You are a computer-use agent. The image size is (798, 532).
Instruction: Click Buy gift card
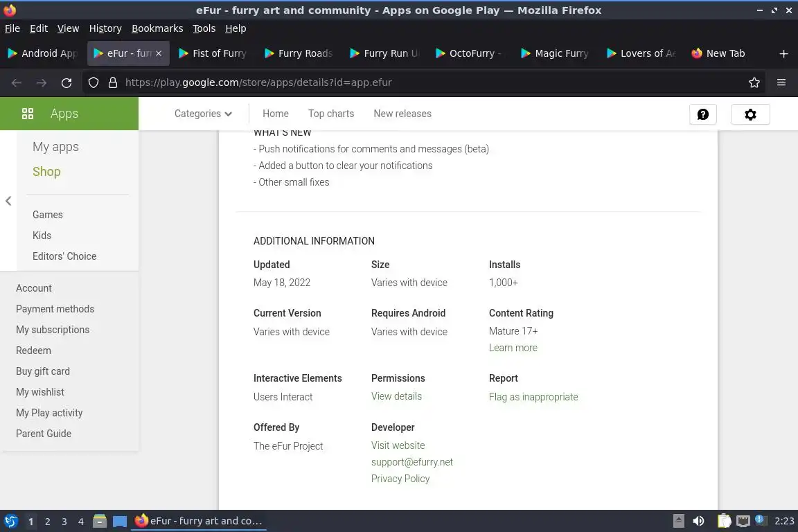coord(43,371)
